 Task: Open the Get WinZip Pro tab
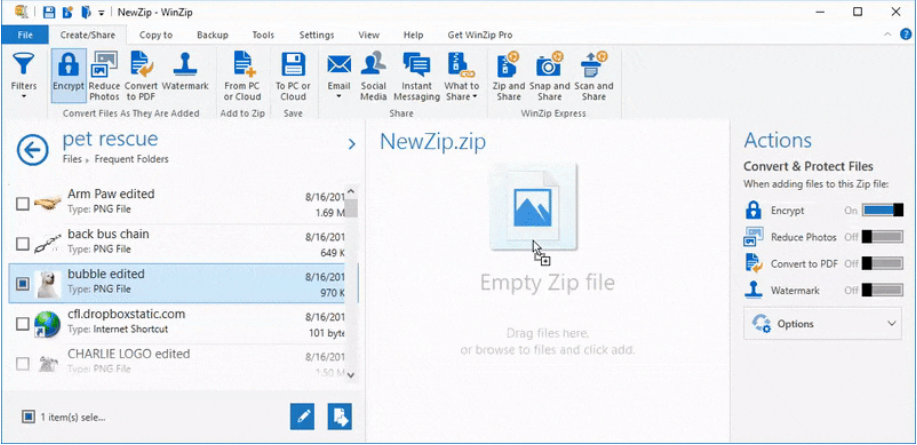tap(480, 35)
